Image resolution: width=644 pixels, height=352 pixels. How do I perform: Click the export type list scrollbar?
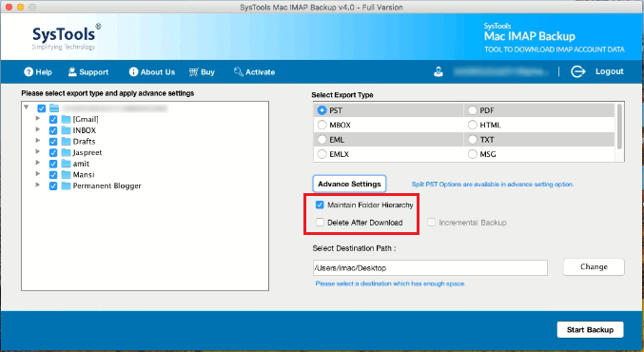tap(619, 127)
